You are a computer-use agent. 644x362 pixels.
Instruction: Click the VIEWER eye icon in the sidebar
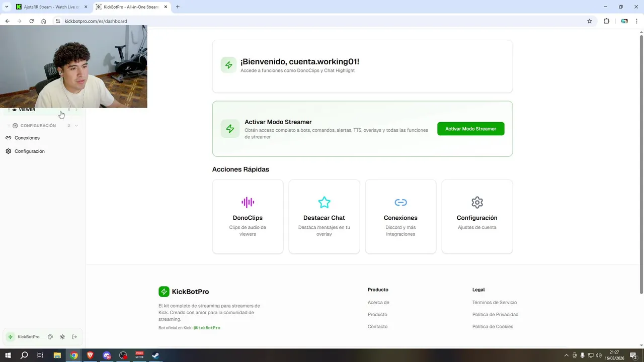pos(15,110)
